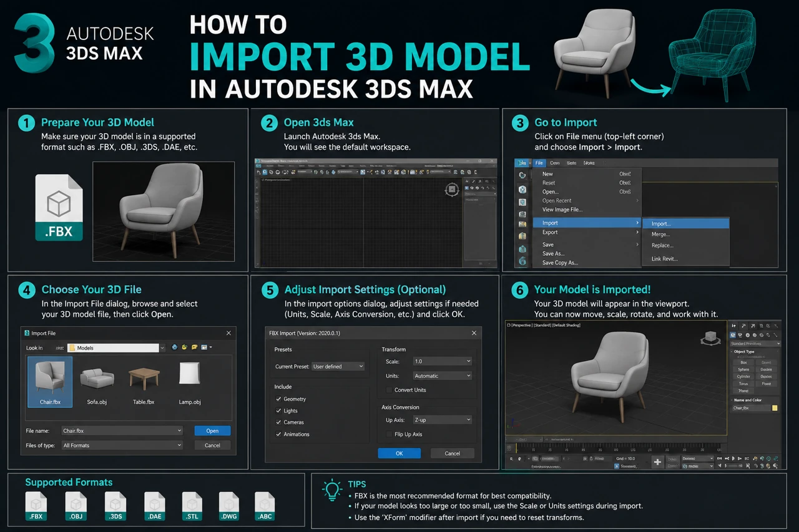Screen dimensions: 799x532
Task: Uncheck the Geometry include option
Action: tap(278, 399)
